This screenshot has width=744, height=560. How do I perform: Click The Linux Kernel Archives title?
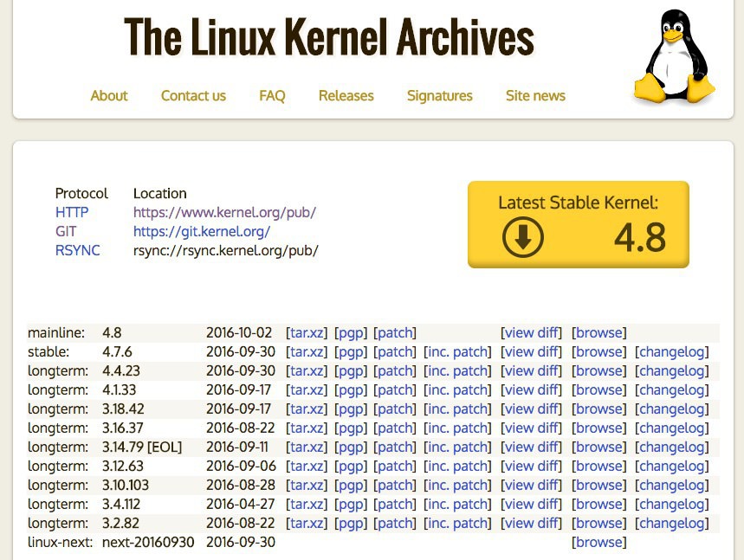(329, 37)
